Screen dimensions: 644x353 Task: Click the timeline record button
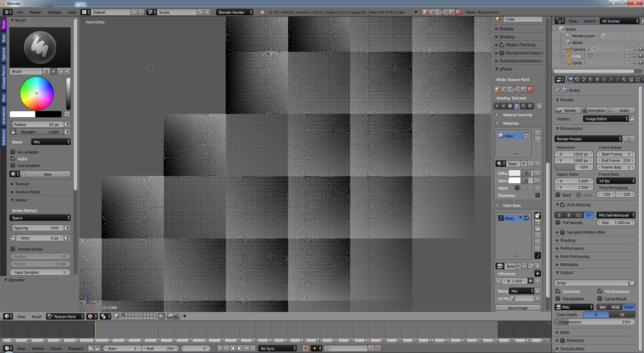[x=305, y=349]
